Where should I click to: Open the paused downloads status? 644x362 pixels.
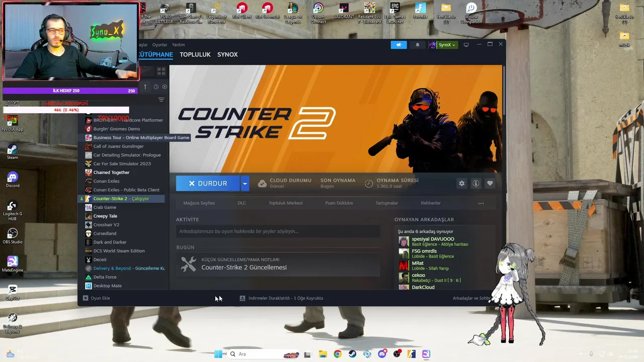[281, 298]
